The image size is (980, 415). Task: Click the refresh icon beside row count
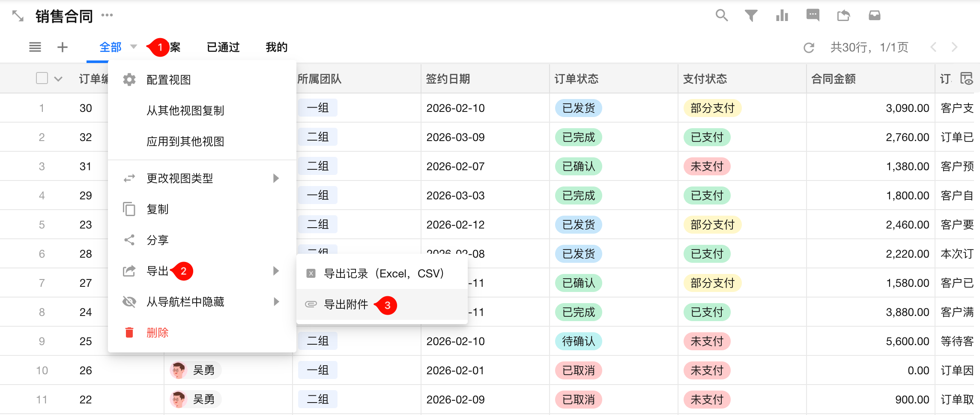click(x=809, y=48)
